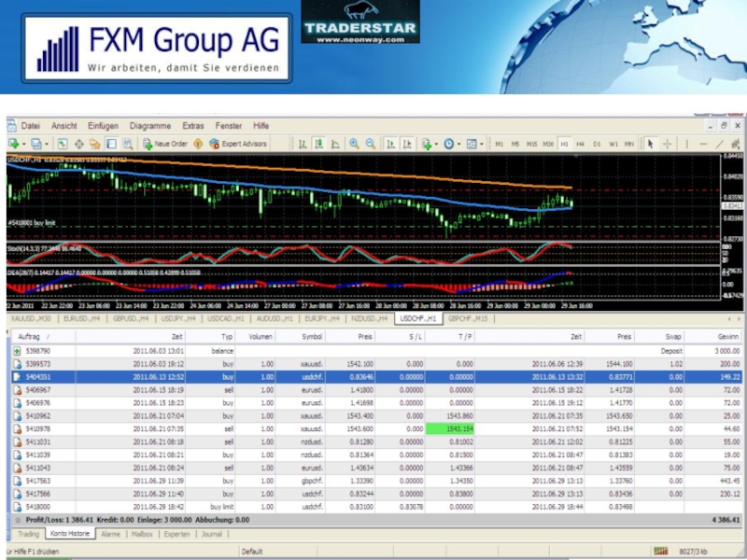Image resolution: width=747 pixels, height=560 pixels.
Task: Select order 5417563 gbpchf row
Action: [376, 481]
